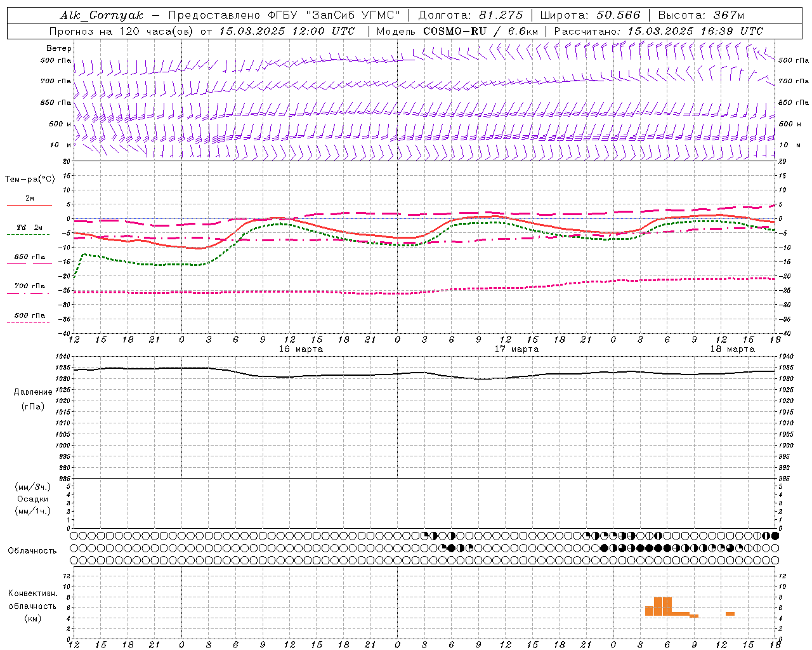Screen dimensions: 812x650
Task: Click the 18 марта date label
Action: click(x=732, y=349)
